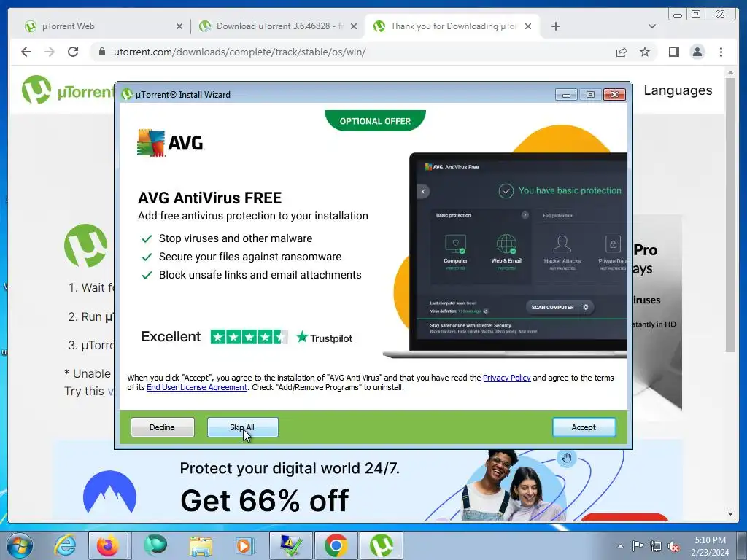Decline the AVG optional offer
The height and width of the screenshot is (560, 747).
162,427
